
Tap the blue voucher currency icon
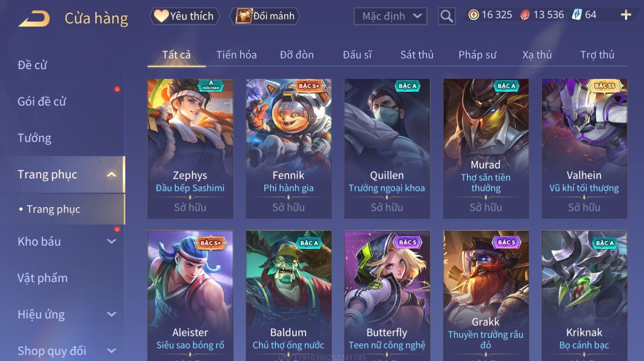click(576, 15)
